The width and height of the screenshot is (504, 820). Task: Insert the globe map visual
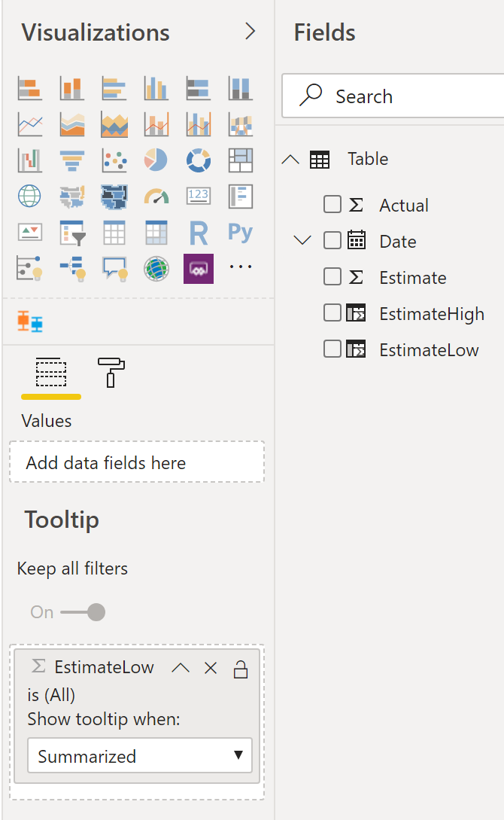(30, 197)
